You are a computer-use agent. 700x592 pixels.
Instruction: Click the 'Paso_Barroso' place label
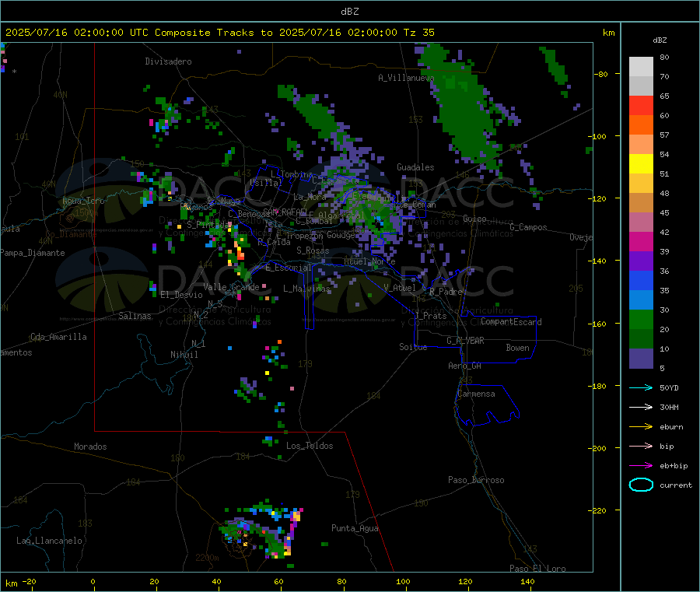[x=476, y=480]
